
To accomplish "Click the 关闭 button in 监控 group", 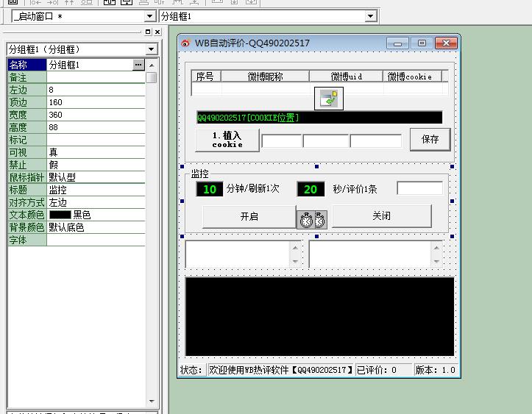I will [381, 216].
